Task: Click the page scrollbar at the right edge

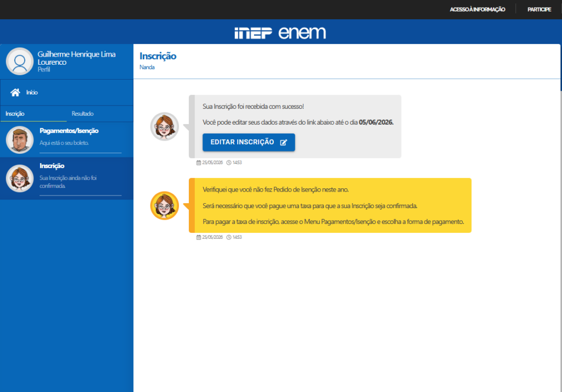Action: click(561, 68)
